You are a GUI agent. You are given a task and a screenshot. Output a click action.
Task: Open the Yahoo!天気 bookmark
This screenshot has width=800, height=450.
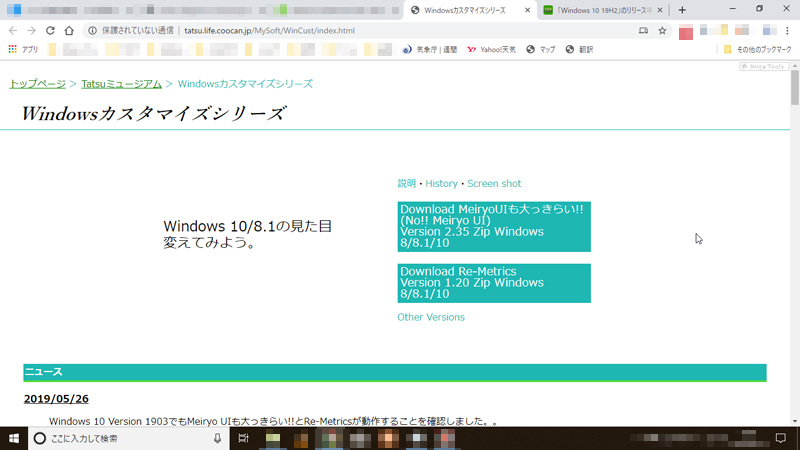(491, 49)
